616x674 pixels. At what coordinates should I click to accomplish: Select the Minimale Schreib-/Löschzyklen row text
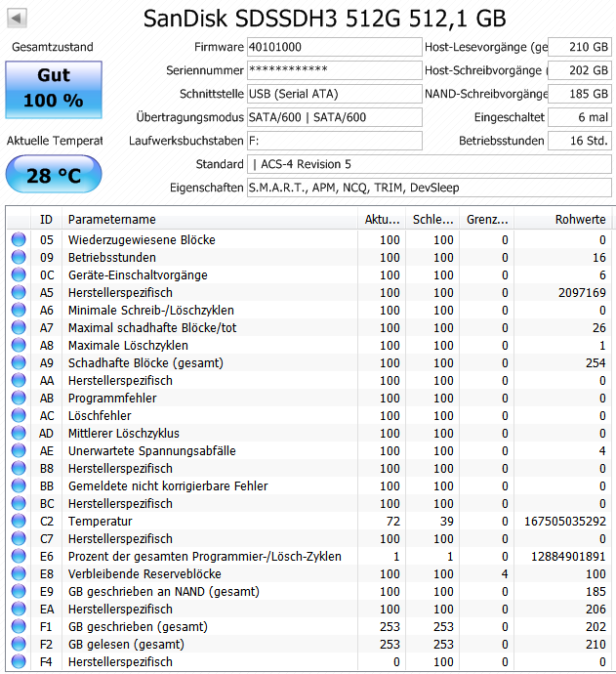(151, 311)
